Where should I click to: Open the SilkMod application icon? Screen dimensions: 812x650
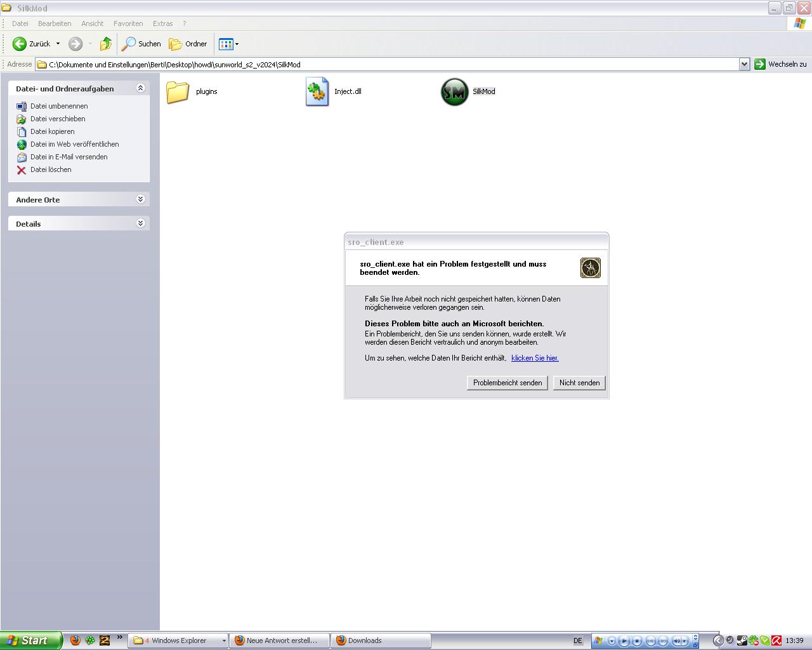[454, 92]
